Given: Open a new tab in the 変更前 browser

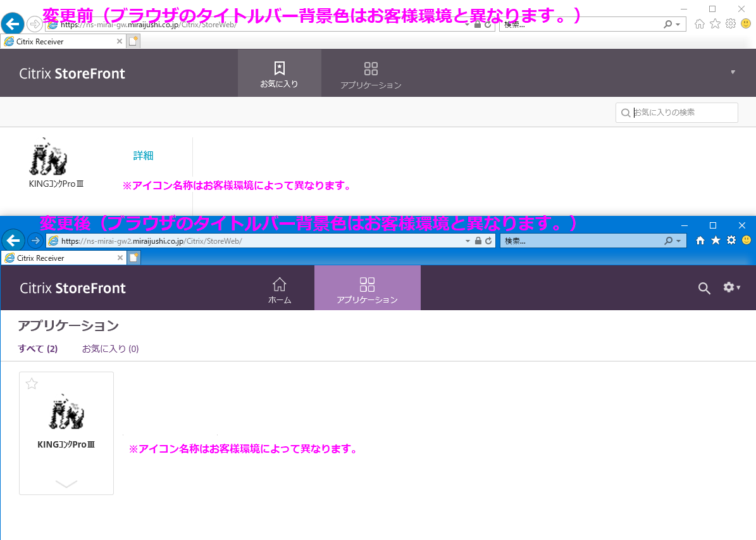Looking at the screenshot, I should [133, 41].
